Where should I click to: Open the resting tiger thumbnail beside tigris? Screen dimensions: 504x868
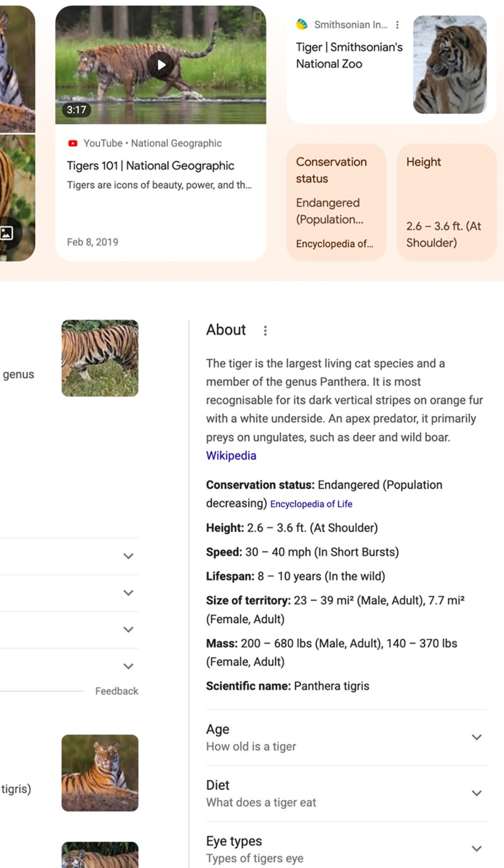point(100,773)
